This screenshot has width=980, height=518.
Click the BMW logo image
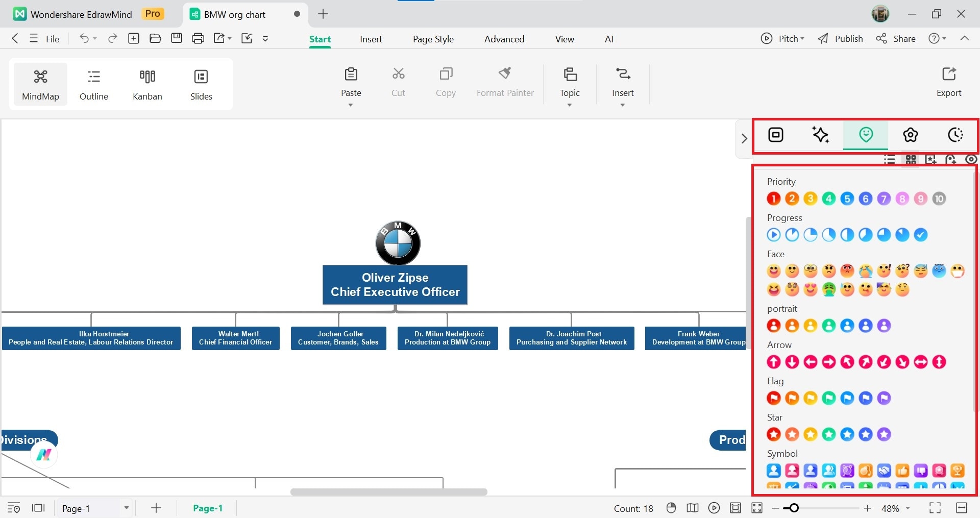click(x=398, y=242)
